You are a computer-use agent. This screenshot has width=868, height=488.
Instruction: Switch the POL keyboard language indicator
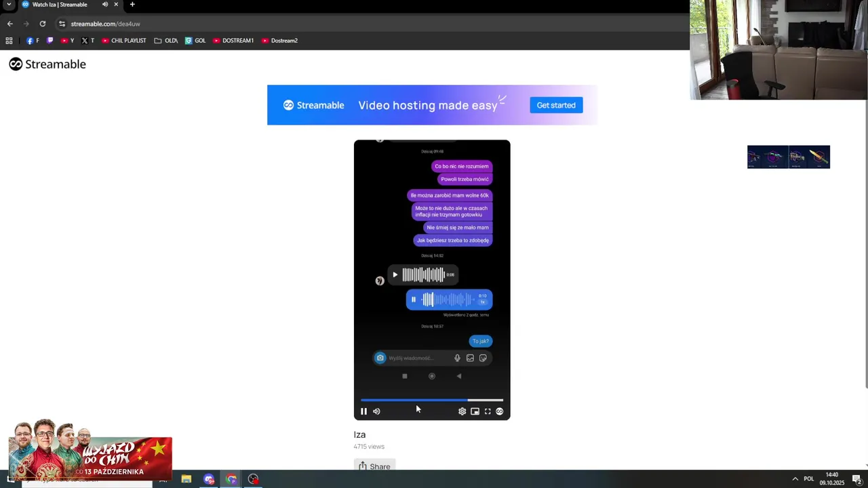tap(808, 479)
